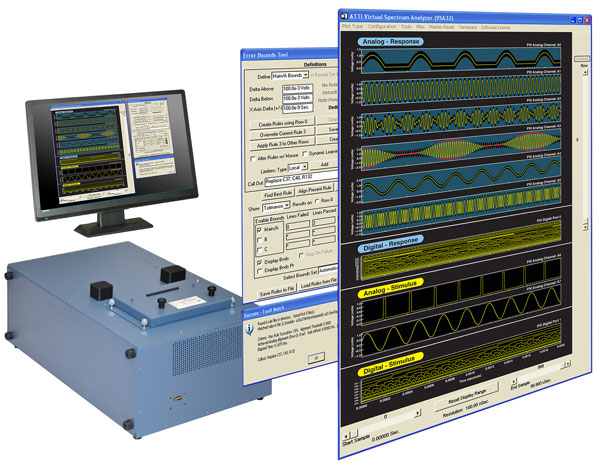Enable Alter Rules w/ Mouse checkbox

point(253,158)
